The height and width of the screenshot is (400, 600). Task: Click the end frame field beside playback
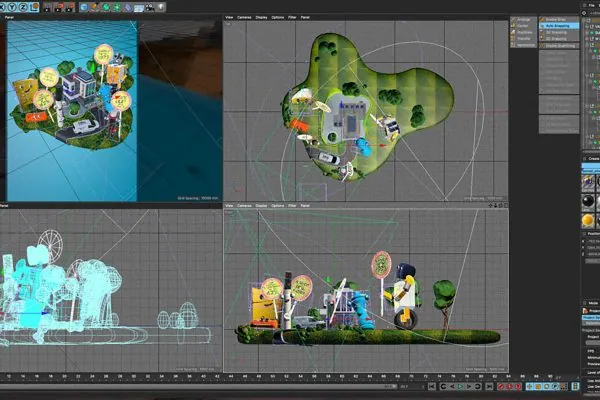coord(410,387)
